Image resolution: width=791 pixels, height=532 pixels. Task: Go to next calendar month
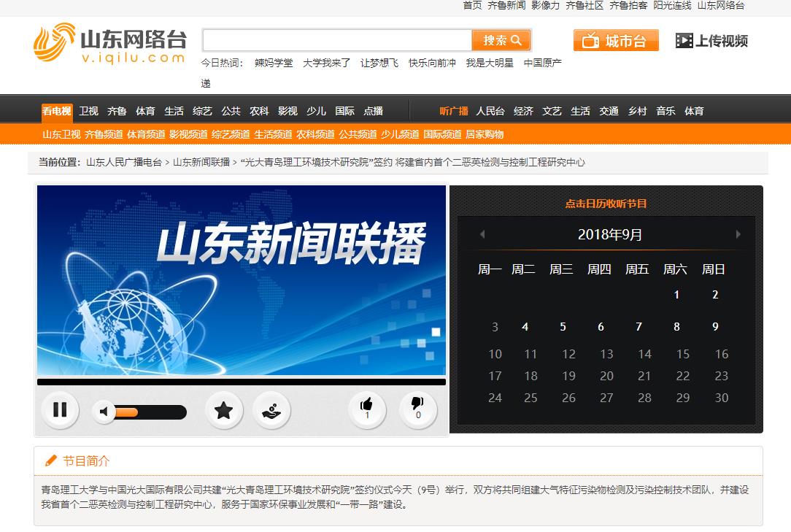(x=738, y=234)
